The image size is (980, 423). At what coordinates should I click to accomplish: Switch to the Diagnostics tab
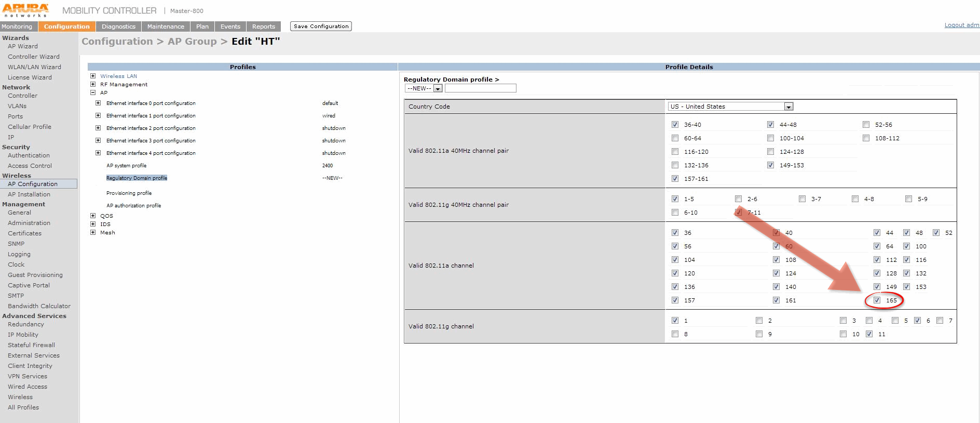coord(118,27)
